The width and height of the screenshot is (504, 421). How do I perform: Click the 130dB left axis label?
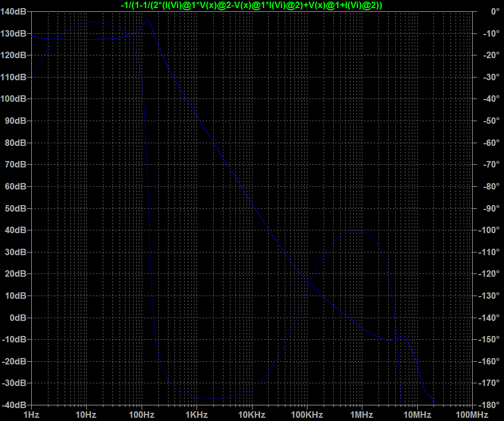pos(13,33)
